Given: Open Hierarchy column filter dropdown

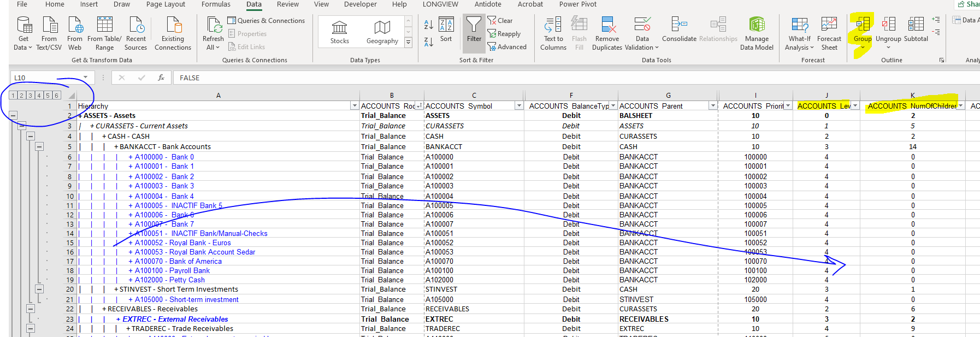Looking at the screenshot, I should 355,106.
